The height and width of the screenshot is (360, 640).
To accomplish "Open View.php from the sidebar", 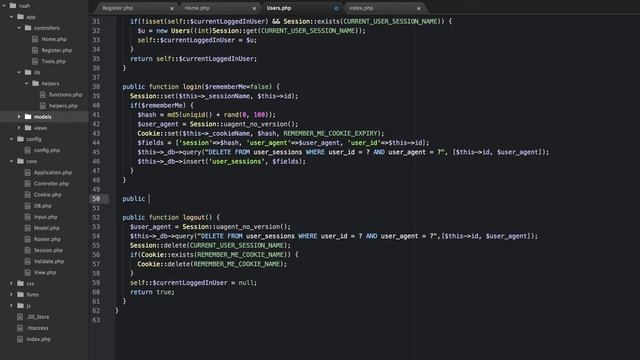I will [45, 272].
